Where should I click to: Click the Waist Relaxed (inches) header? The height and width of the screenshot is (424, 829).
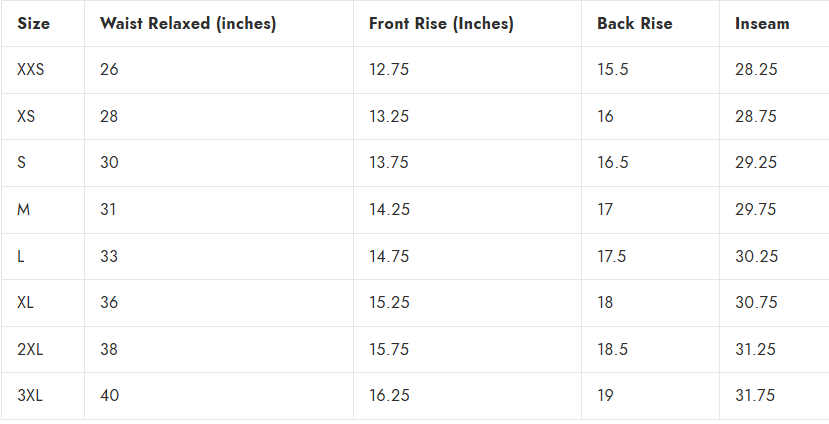[188, 24]
